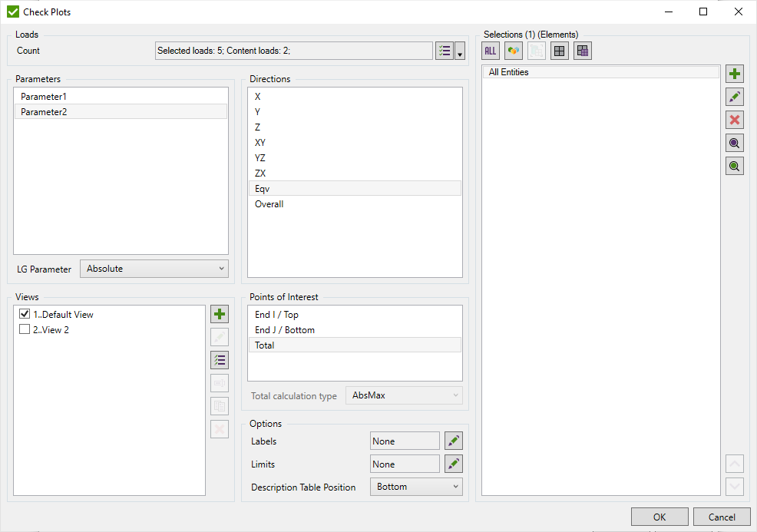Edit Labels using the pencil icon
The width and height of the screenshot is (757, 532).
click(x=454, y=441)
